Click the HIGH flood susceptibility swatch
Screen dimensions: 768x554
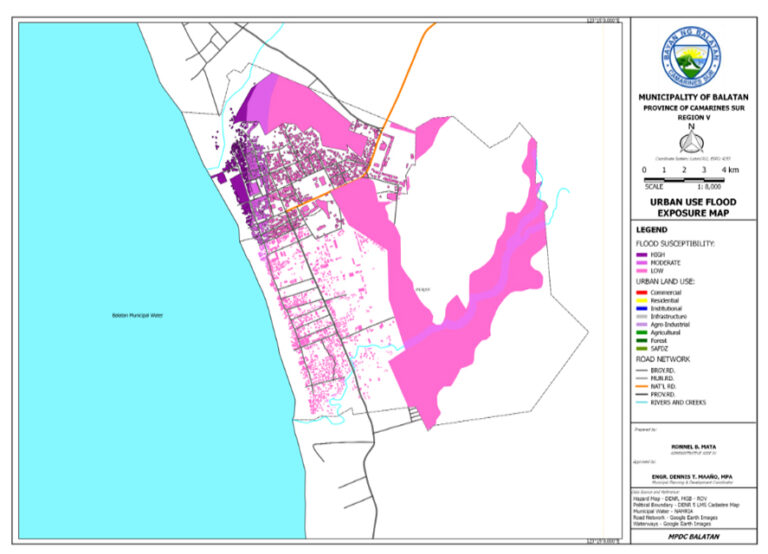[642, 254]
